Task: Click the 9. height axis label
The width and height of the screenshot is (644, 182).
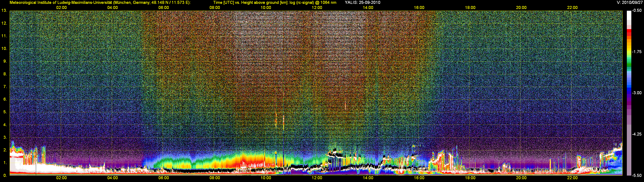Action: coord(5,61)
